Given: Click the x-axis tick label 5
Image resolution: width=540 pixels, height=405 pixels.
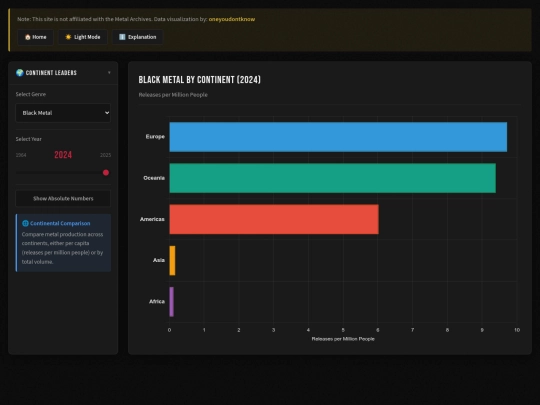Looking at the screenshot, I should pos(343,330).
